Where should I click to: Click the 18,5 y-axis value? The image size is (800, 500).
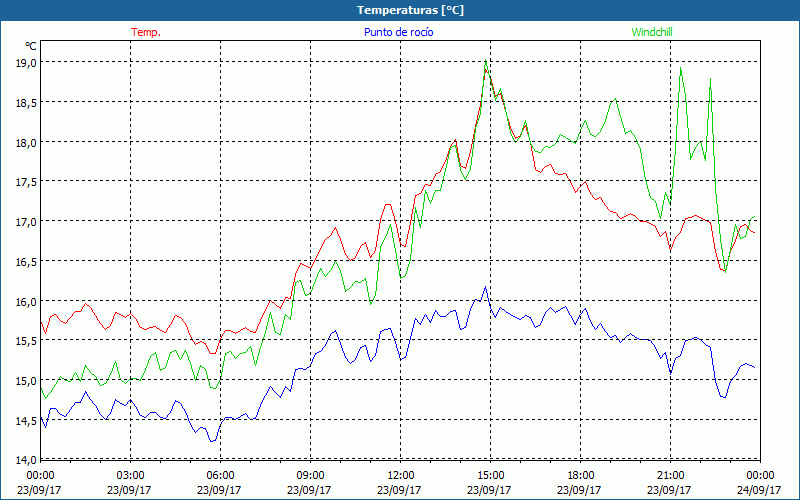26,103
